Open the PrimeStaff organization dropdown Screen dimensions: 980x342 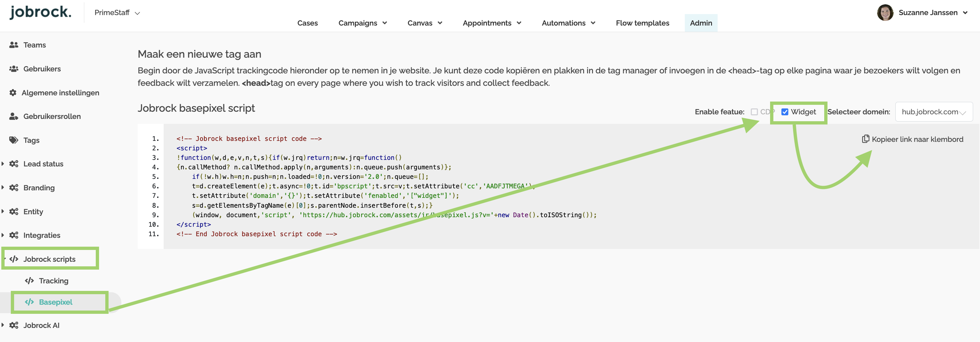pos(117,12)
